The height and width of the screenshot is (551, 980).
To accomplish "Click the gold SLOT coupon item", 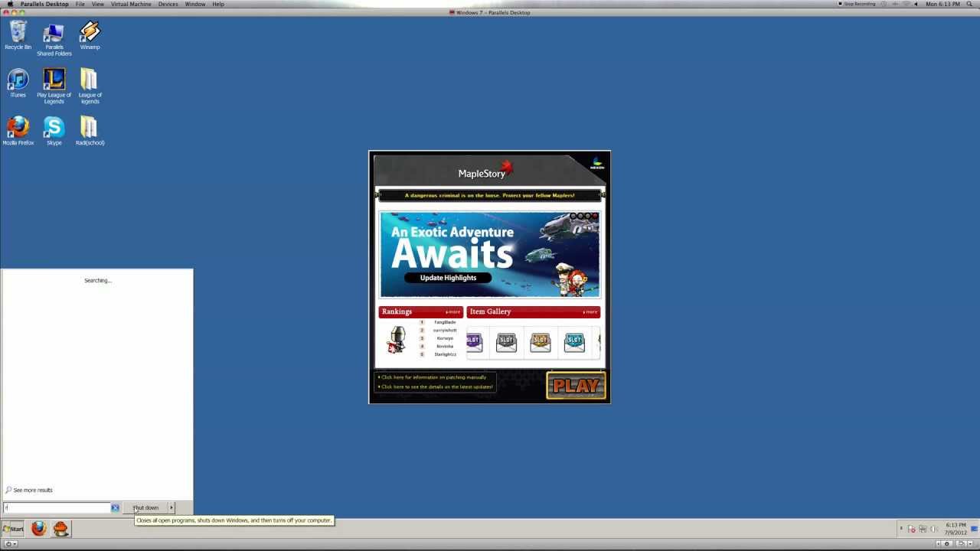I will (541, 342).
